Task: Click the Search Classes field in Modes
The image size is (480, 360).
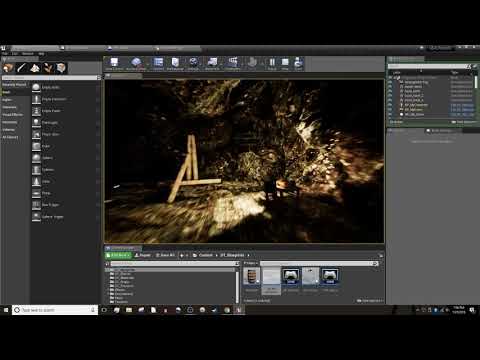Action: coord(49,78)
